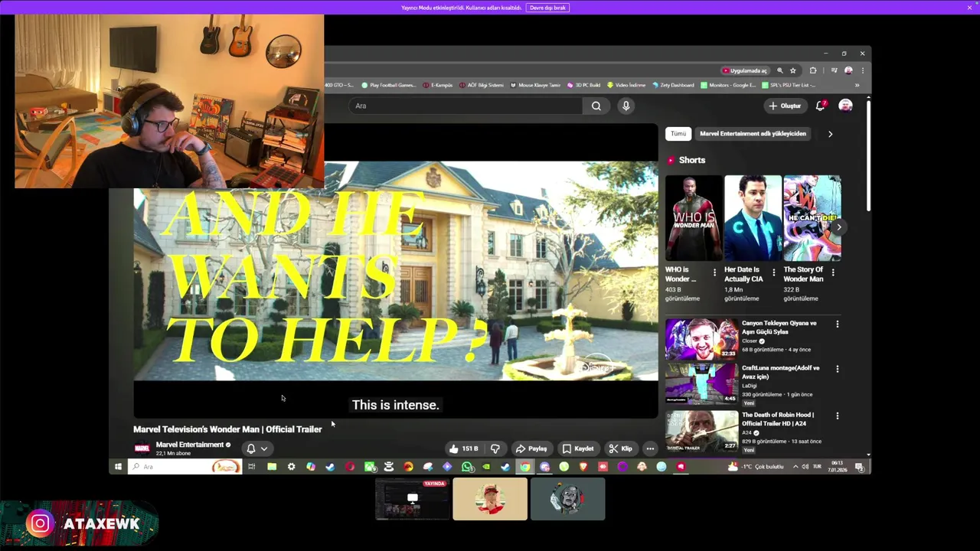980x551 pixels.
Task: Click in the YouTube 'Ara' search field
Action: [467, 106]
